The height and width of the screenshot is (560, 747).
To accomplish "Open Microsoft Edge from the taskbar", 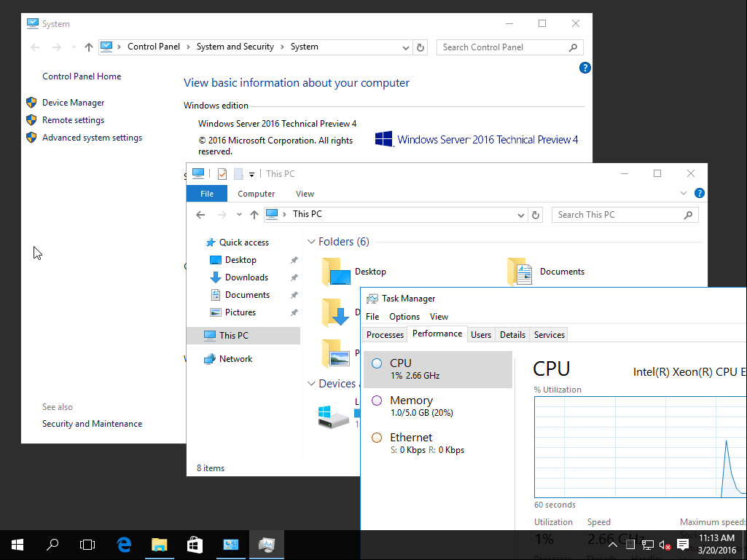I will tap(125, 544).
